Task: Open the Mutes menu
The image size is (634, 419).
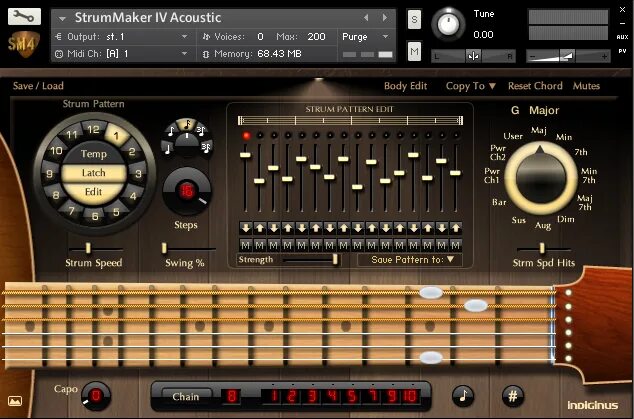Action: [586, 86]
